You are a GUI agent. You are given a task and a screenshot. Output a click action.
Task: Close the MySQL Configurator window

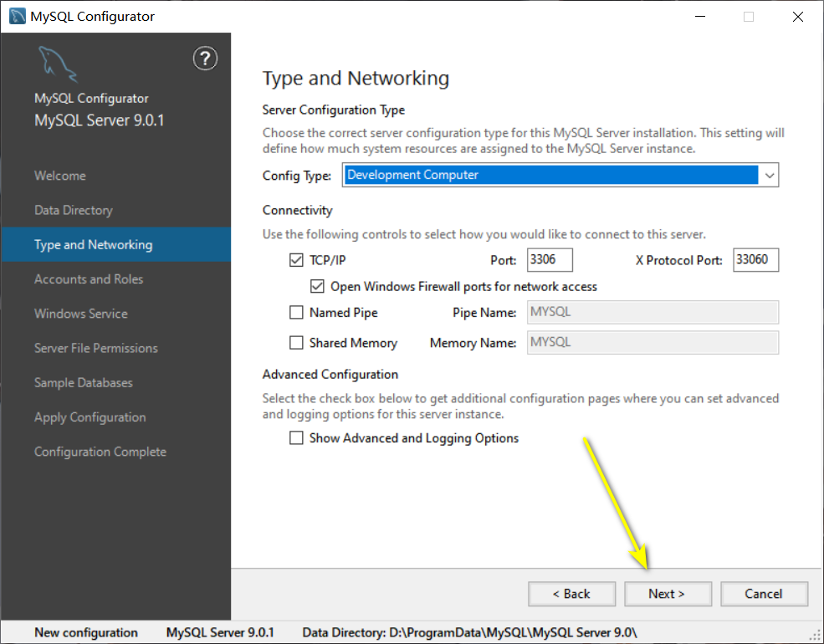pyautogui.click(x=798, y=17)
